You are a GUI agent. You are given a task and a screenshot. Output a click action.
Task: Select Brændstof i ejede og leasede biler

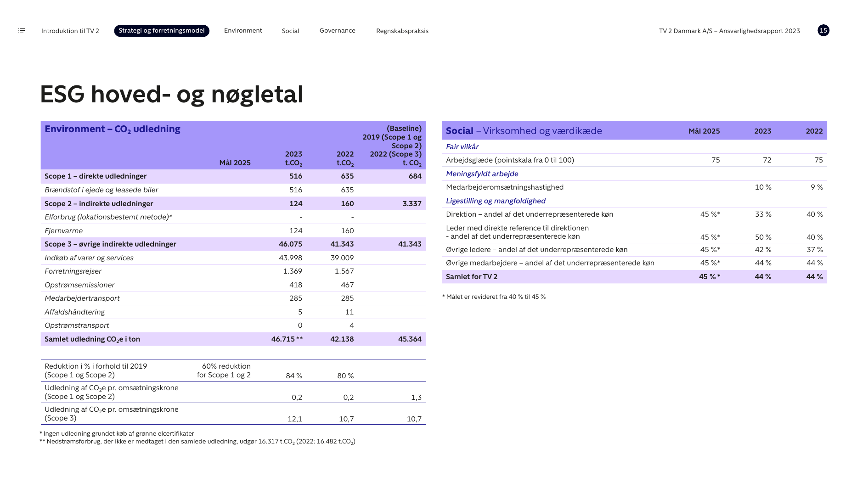(x=101, y=190)
